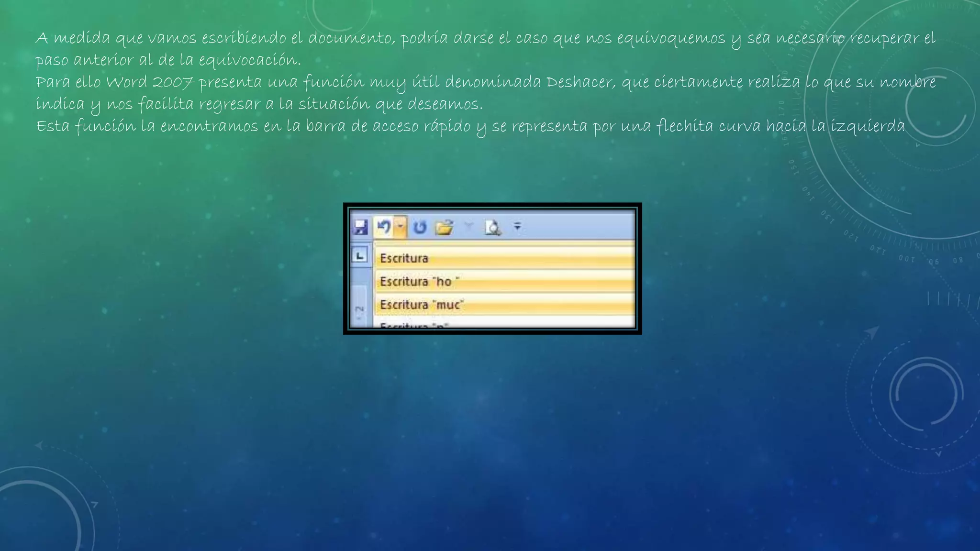The width and height of the screenshot is (980, 551).
Task: Click the Open folder icon
Action: [x=444, y=227]
